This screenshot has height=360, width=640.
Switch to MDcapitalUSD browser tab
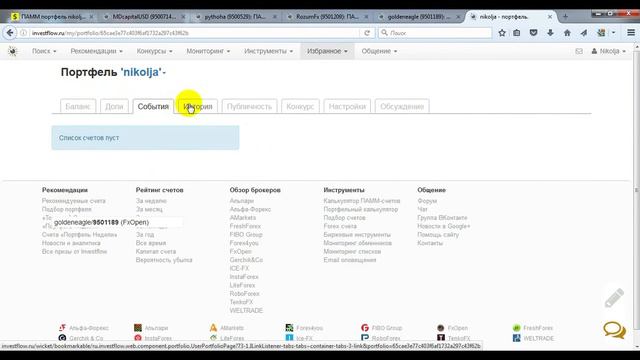(144, 17)
